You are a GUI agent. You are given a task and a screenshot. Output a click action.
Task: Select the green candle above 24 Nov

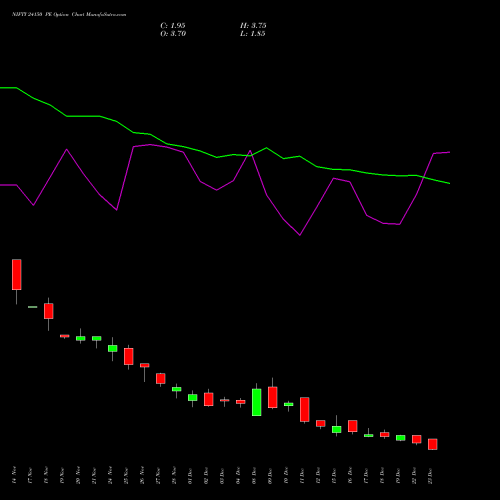[113, 348]
